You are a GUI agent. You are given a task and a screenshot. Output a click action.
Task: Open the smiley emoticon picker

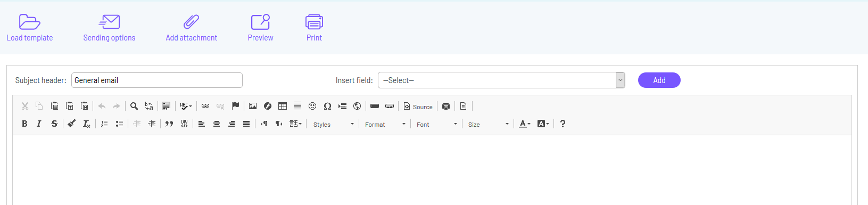(312, 106)
